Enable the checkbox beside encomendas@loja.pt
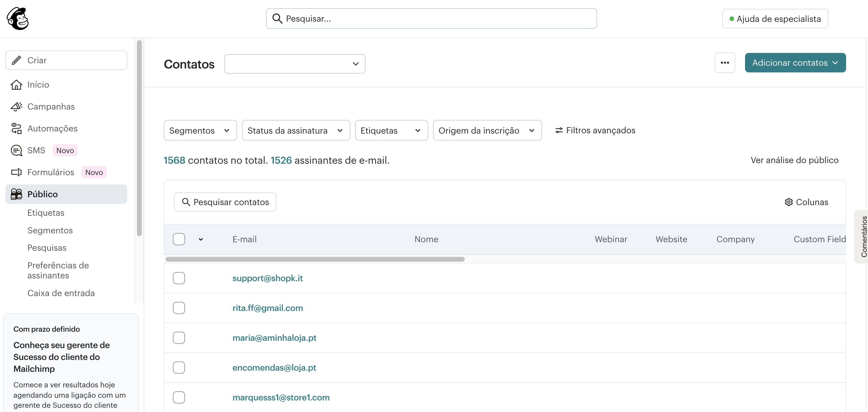Viewport: 868px width, 412px height. [179, 368]
